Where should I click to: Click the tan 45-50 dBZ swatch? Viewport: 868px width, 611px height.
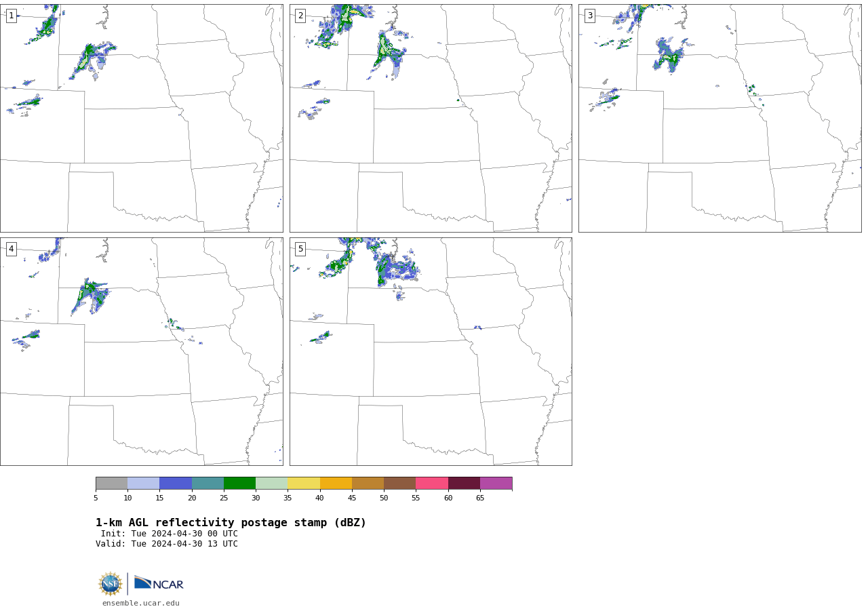368,483
